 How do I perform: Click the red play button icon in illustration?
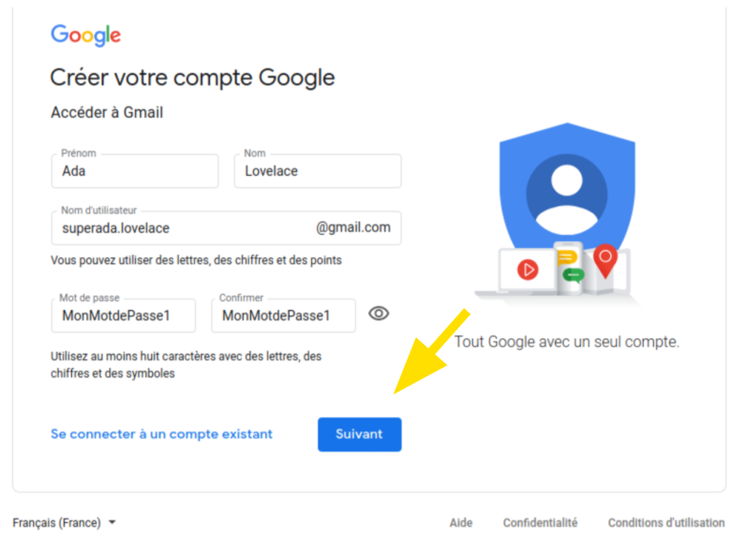coord(528,270)
